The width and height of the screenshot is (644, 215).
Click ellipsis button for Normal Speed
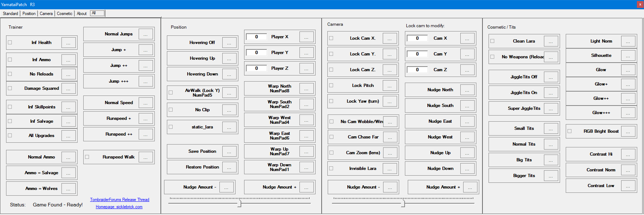click(x=146, y=103)
